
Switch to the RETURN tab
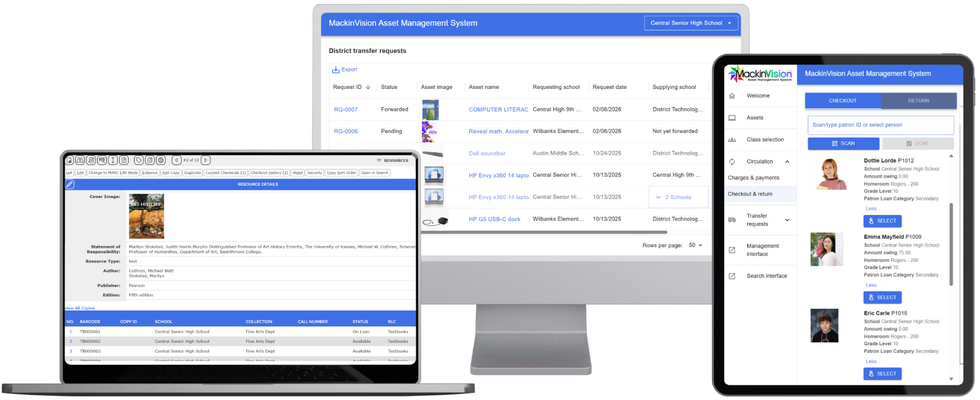[x=918, y=101]
